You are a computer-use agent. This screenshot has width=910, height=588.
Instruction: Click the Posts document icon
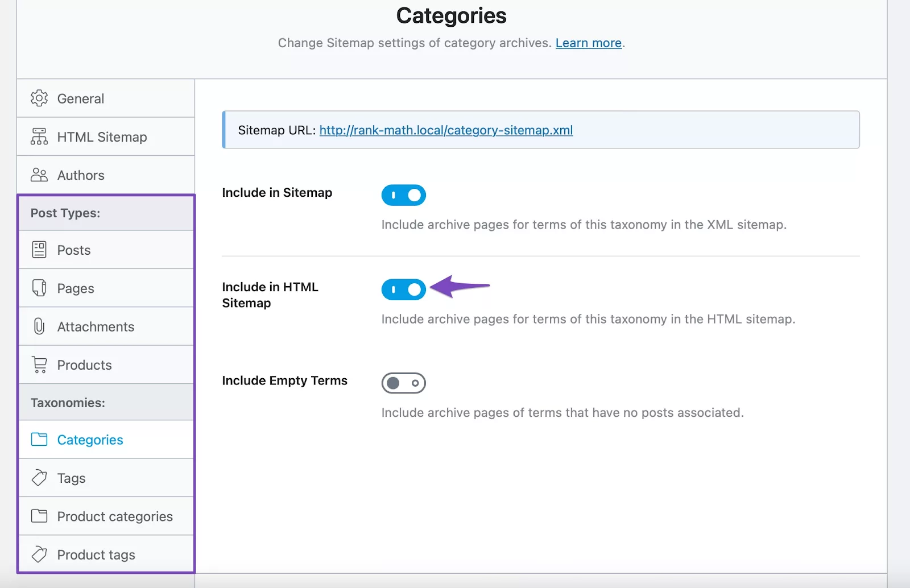pyautogui.click(x=39, y=250)
